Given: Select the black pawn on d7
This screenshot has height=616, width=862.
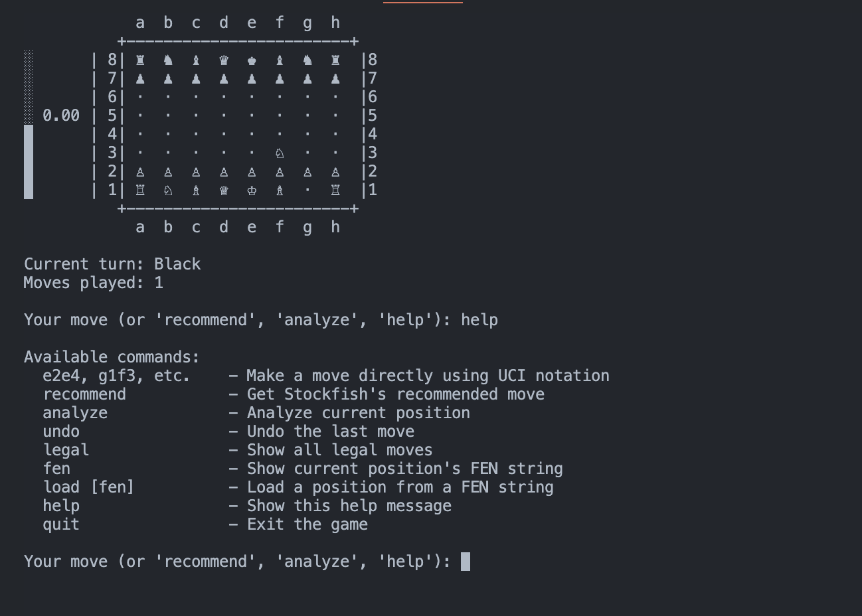Looking at the screenshot, I should (x=224, y=79).
